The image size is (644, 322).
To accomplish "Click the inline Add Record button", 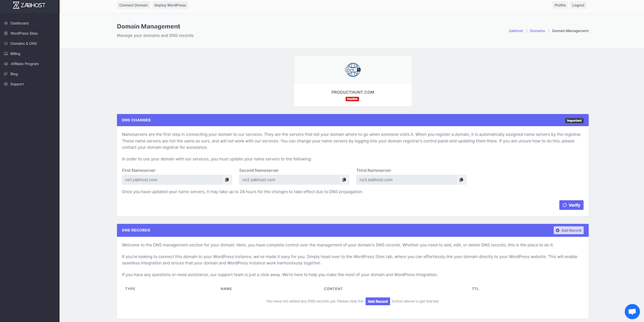I will pyautogui.click(x=377, y=301).
